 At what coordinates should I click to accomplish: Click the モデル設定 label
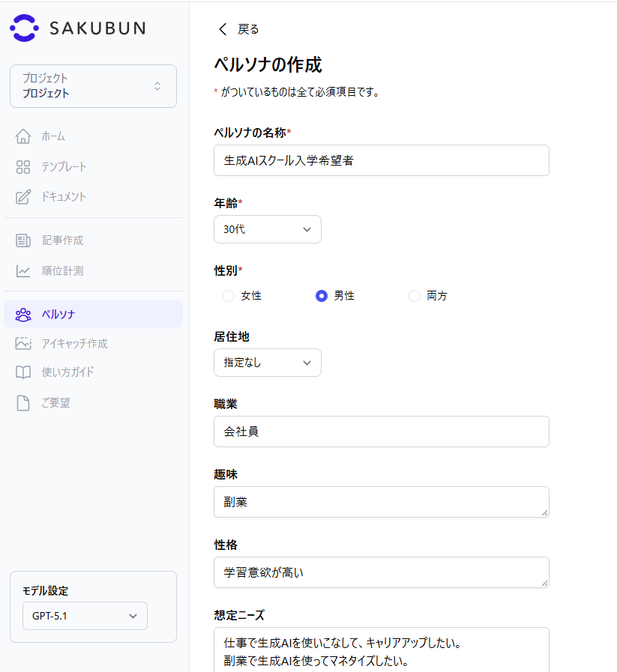[46, 591]
